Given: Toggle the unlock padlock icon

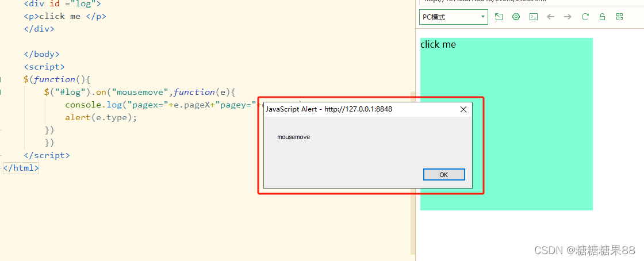Looking at the screenshot, I should coord(602,17).
